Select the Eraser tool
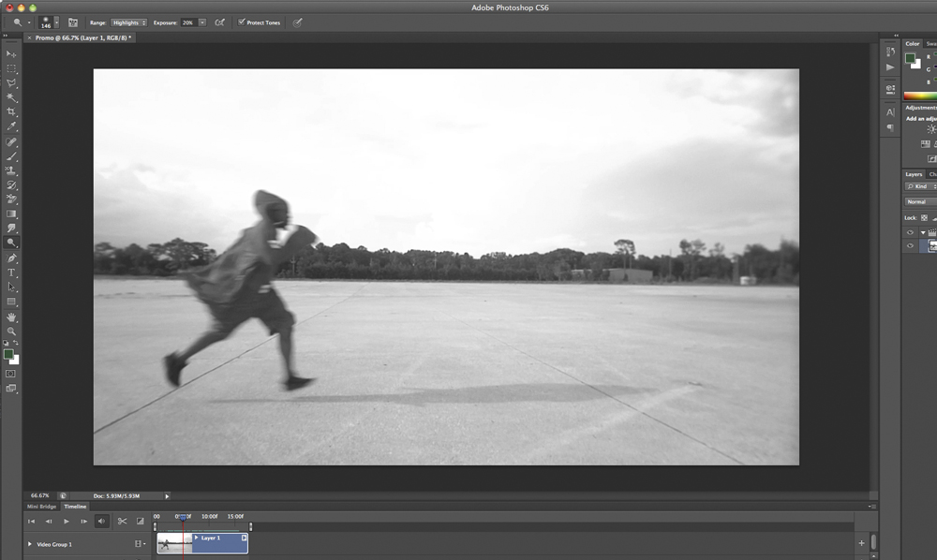Viewport: 937px width, 560px height. [x=11, y=199]
